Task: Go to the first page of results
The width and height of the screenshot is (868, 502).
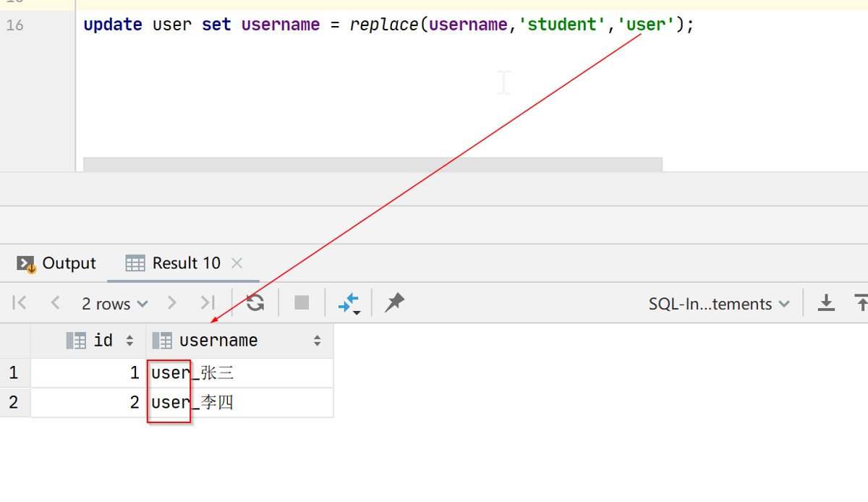Action: pos(20,303)
